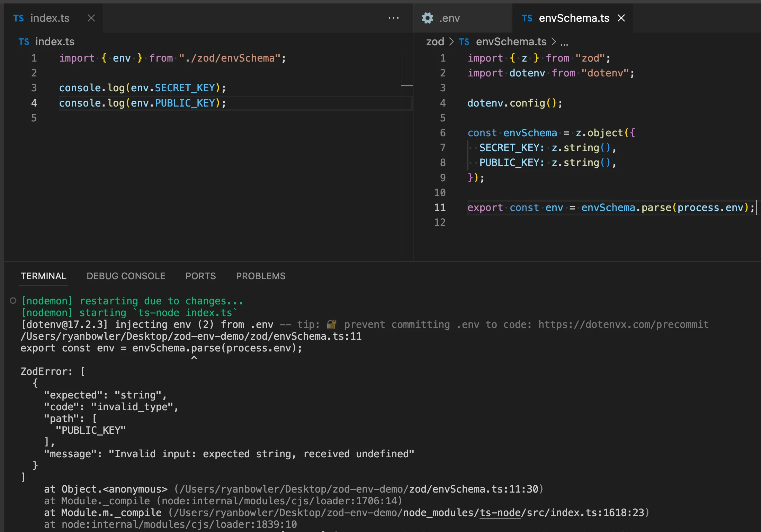
Task: Select the TERMINAL panel tab
Action: [43, 276]
